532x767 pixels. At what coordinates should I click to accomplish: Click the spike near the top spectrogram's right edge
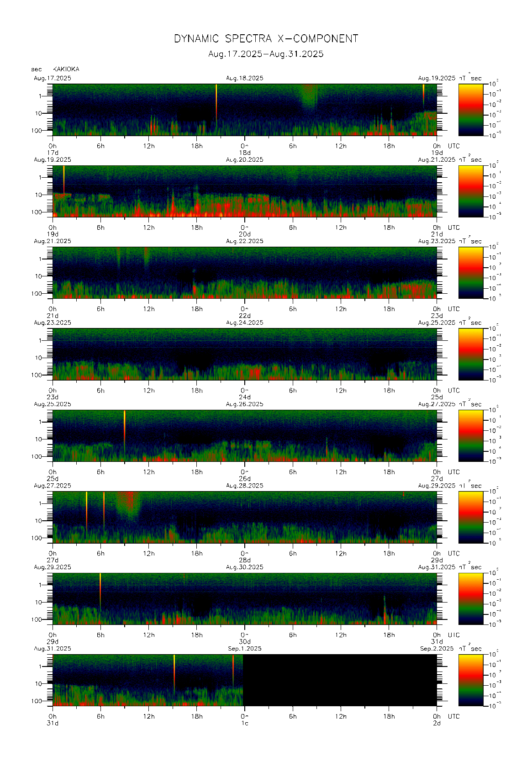(x=423, y=94)
